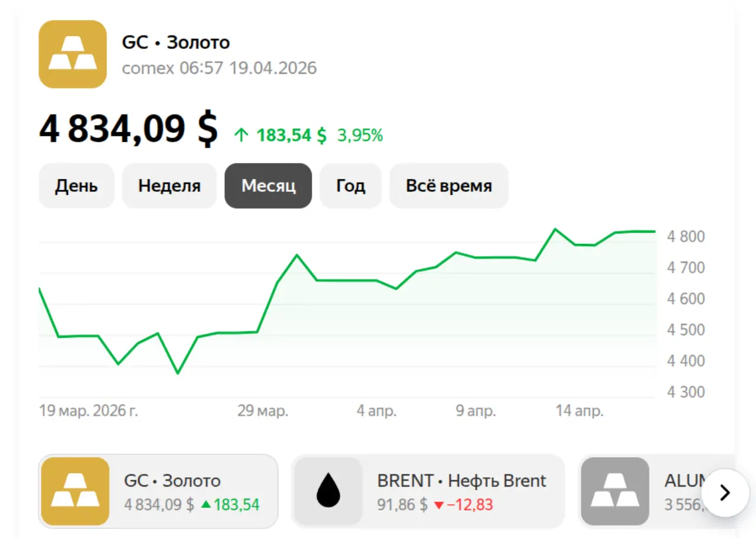Click the 4 834,09 $ headline price
Image resolution: width=756 pixels, height=538 pixels.
128,129
